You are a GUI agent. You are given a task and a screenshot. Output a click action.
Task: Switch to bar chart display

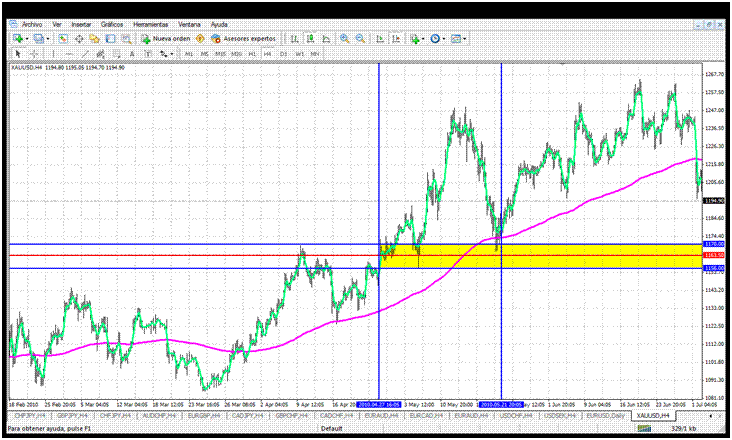pyautogui.click(x=294, y=39)
